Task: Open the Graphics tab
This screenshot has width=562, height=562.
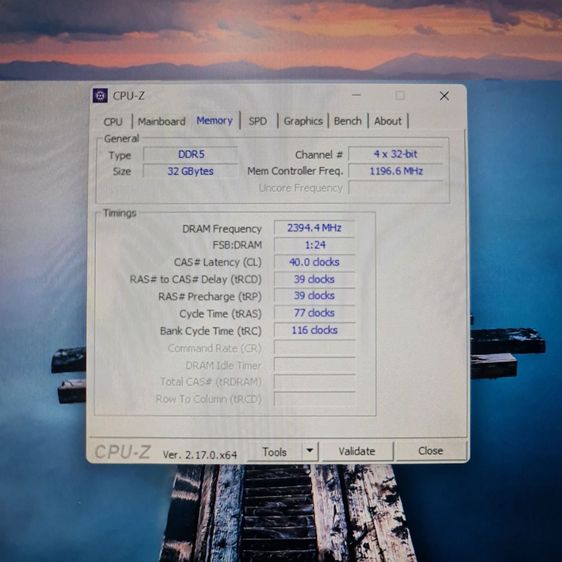Action: point(303,121)
